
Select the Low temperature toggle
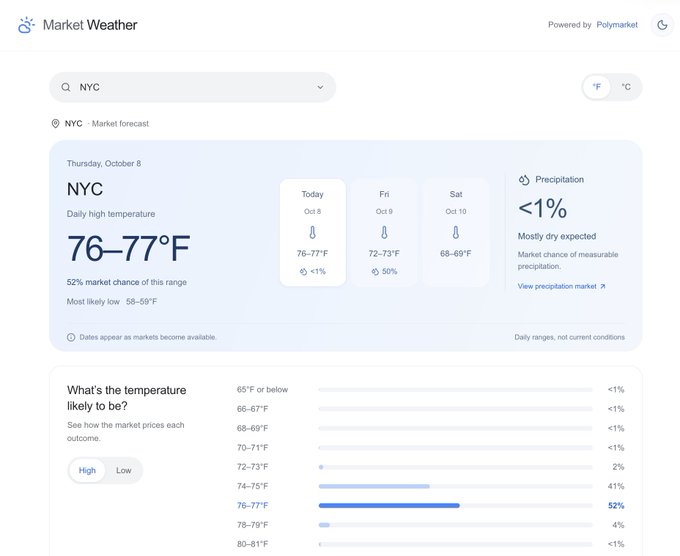pyautogui.click(x=124, y=470)
